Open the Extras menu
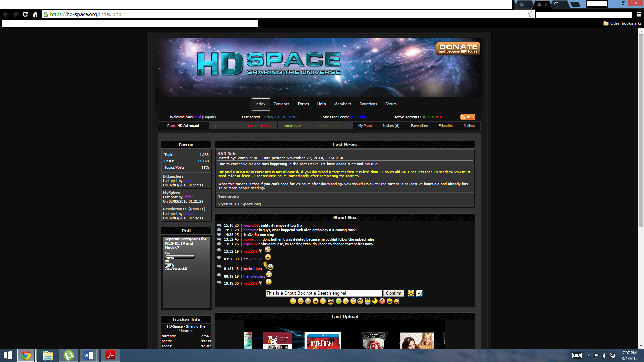This screenshot has width=644, height=362. (303, 104)
